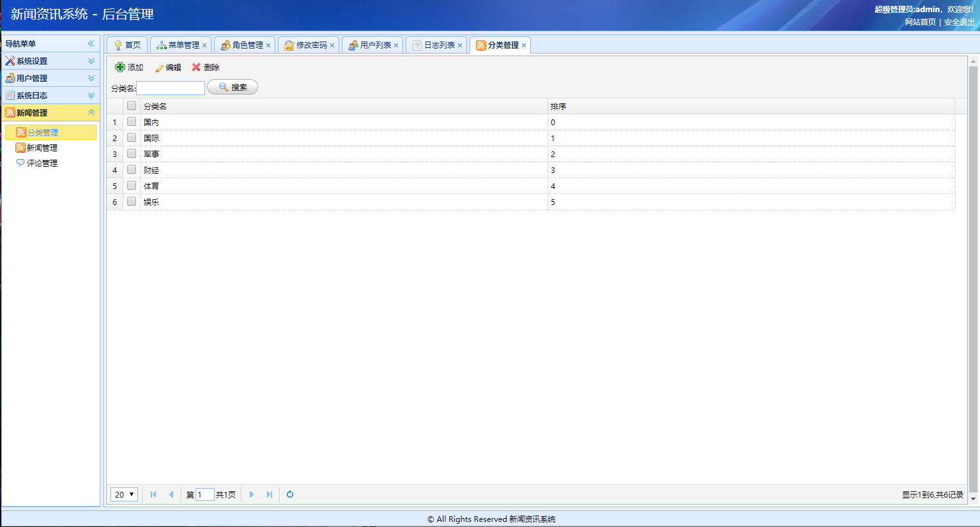
Task: Click the 评论管理 speech bubble icon
Action: coord(20,163)
